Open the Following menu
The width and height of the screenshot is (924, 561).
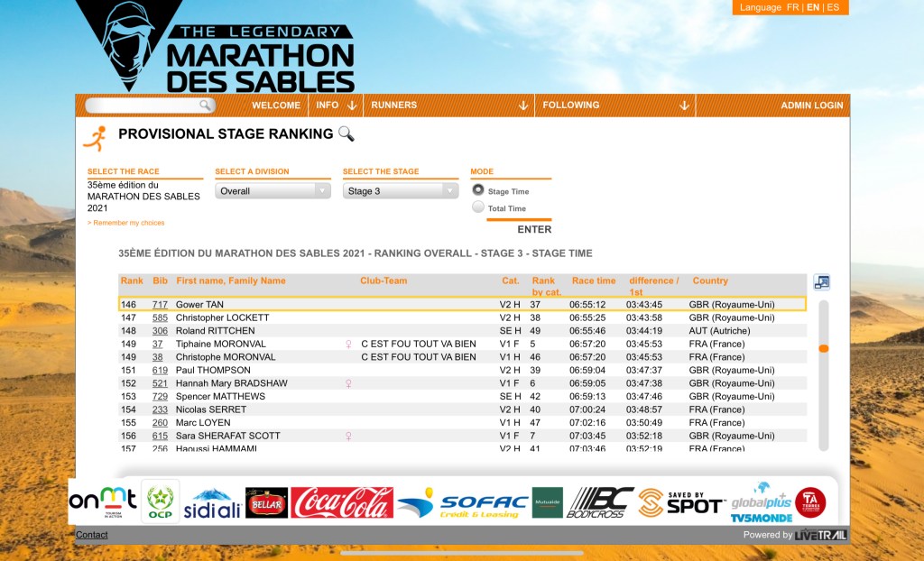pyautogui.click(x=614, y=106)
